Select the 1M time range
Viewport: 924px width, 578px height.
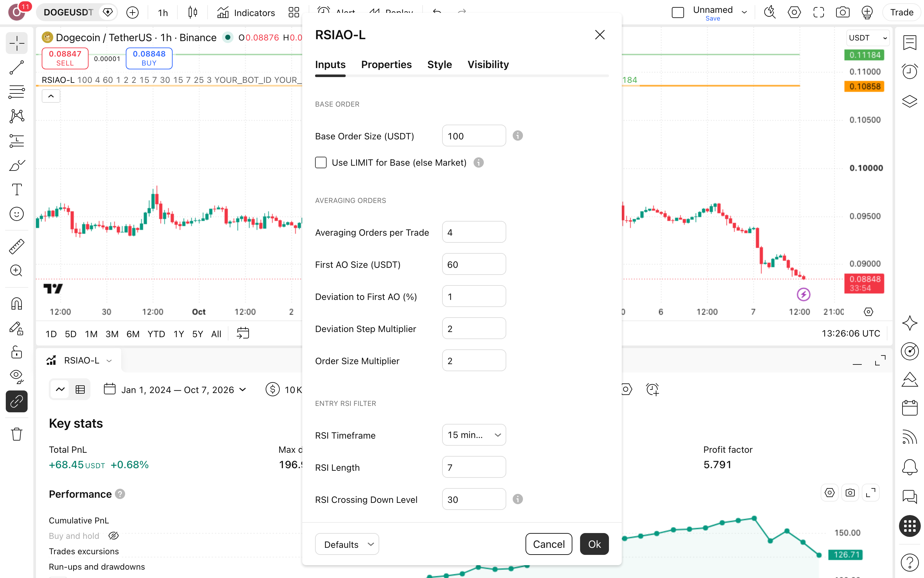pyautogui.click(x=91, y=334)
